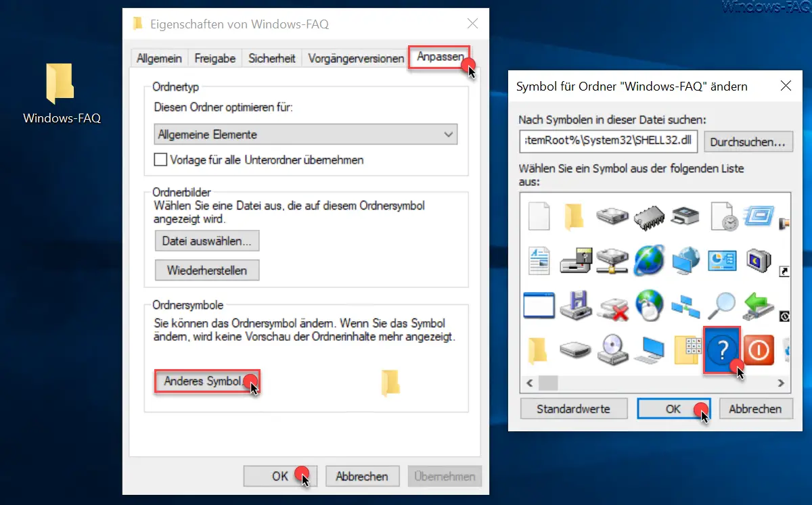Pick the folder with grid icon
Screen dimensions: 812x505
(x=687, y=350)
